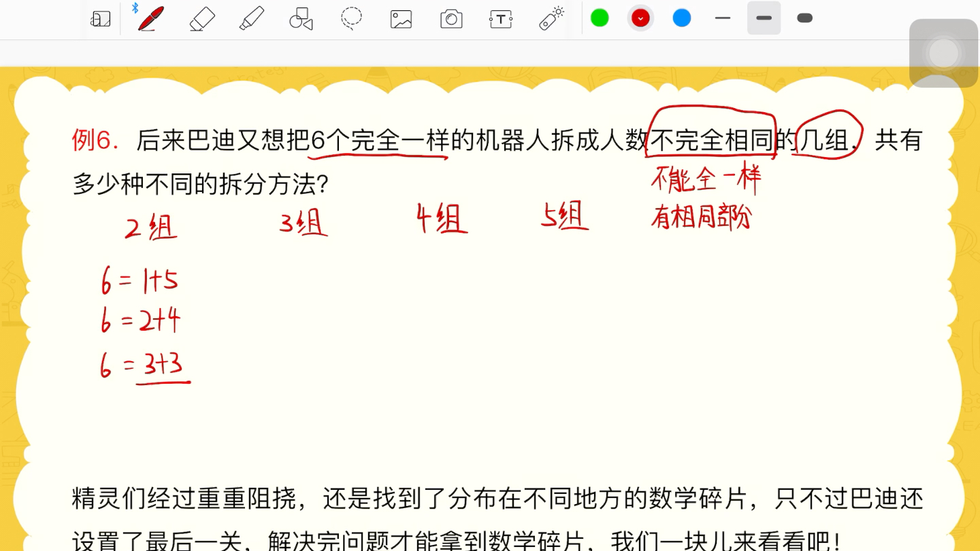The image size is (980, 551).
Task: Click handwritten equation 6 = 3+3
Action: (143, 367)
